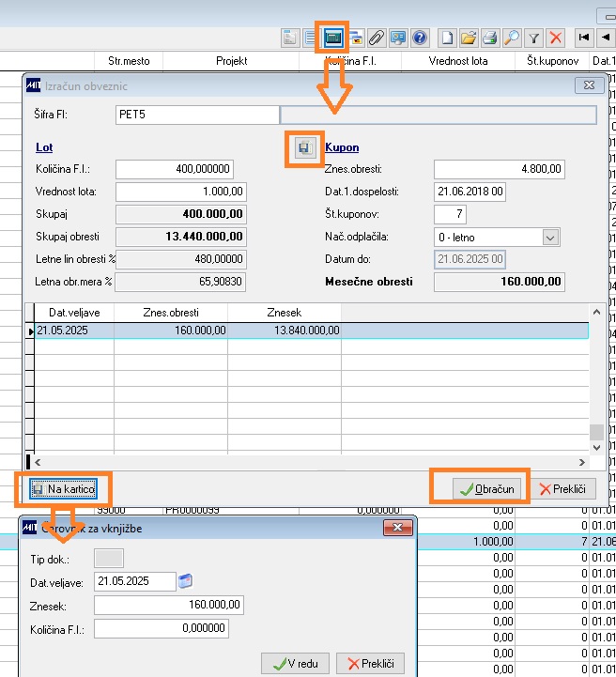The width and height of the screenshot is (616, 677).
Task: Click the open folder icon
Action: click(469, 38)
